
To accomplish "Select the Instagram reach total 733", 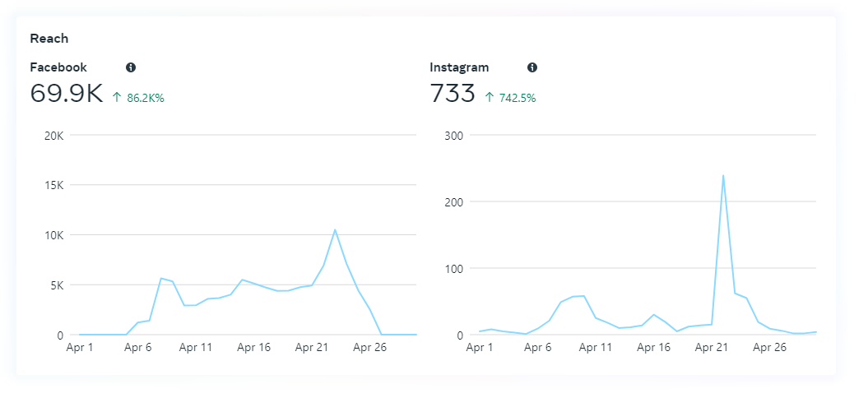I will [x=453, y=94].
